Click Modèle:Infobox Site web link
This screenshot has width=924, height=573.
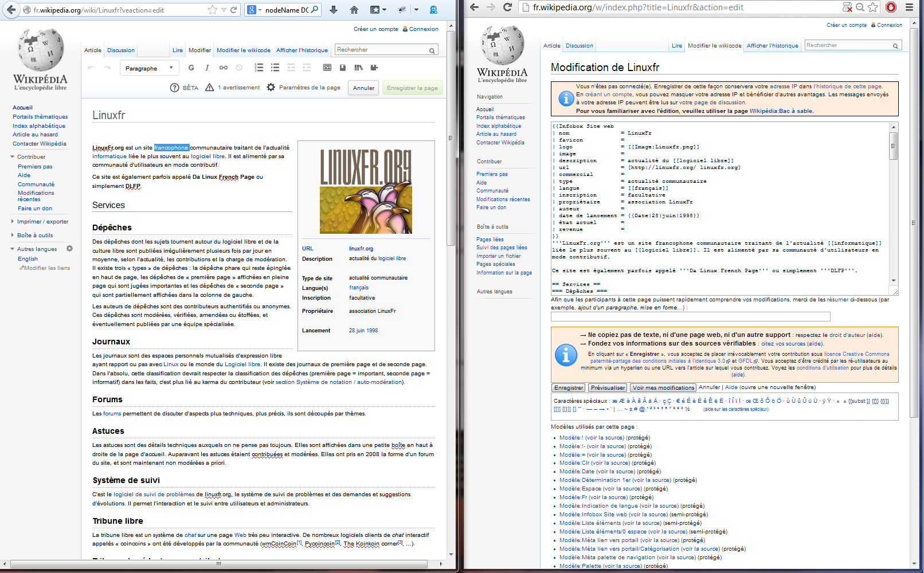tap(593, 515)
